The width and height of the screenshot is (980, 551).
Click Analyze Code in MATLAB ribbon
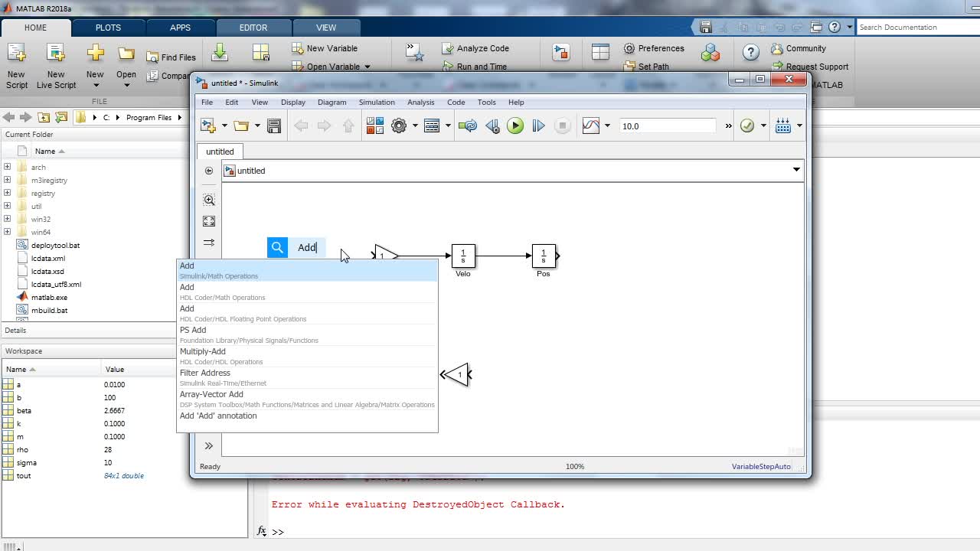[x=475, y=48]
